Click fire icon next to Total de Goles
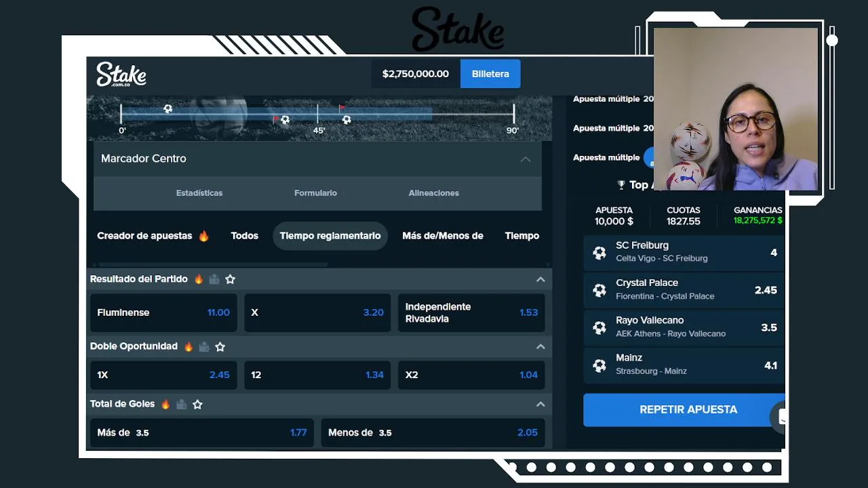The width and height of the screenshot is (868, 488). (x=165, y=404)
